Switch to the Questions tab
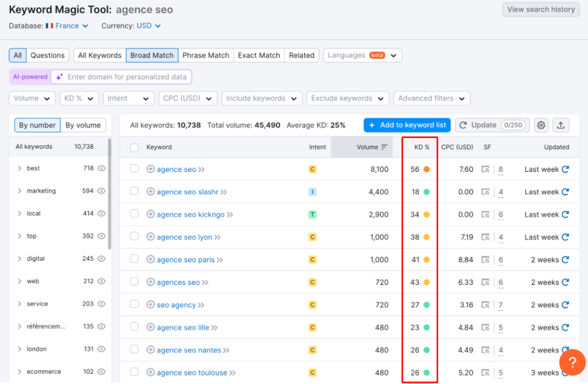588x384 pixels. click(x=47, y=55)
